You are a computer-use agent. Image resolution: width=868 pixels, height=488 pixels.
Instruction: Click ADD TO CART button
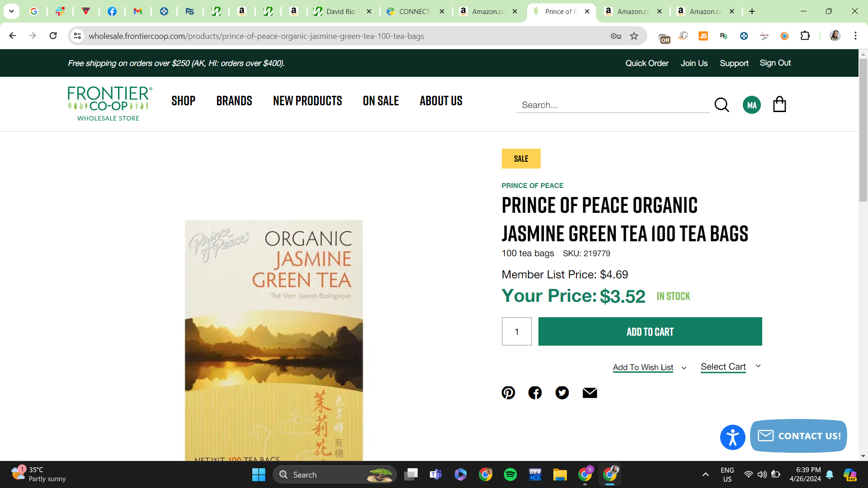point(650,332)
